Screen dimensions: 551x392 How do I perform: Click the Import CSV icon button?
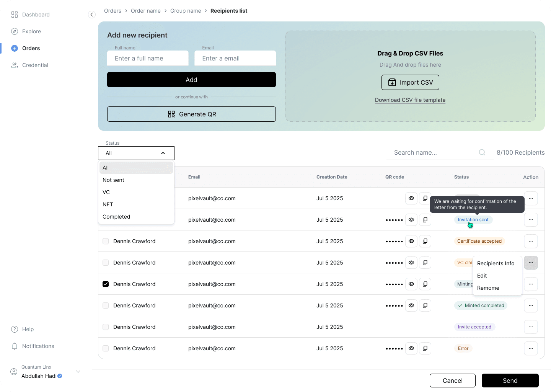[392, 82]
